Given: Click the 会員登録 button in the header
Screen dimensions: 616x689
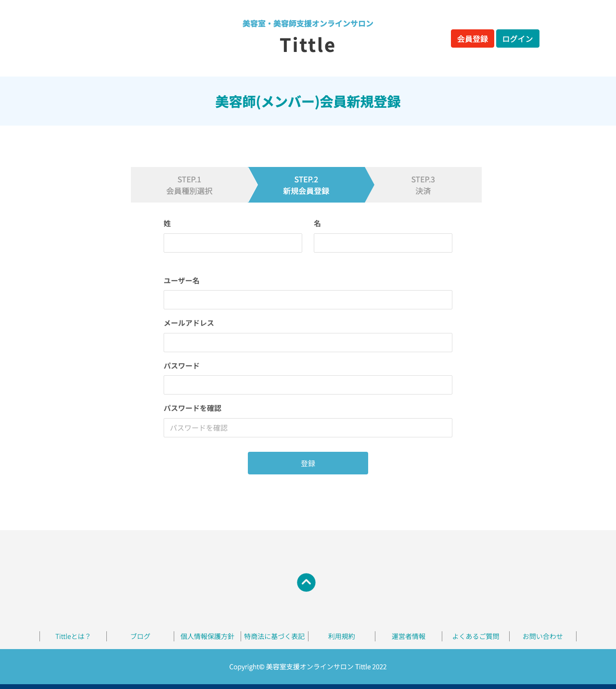Looking at the screenshot, I should [472, 38].
